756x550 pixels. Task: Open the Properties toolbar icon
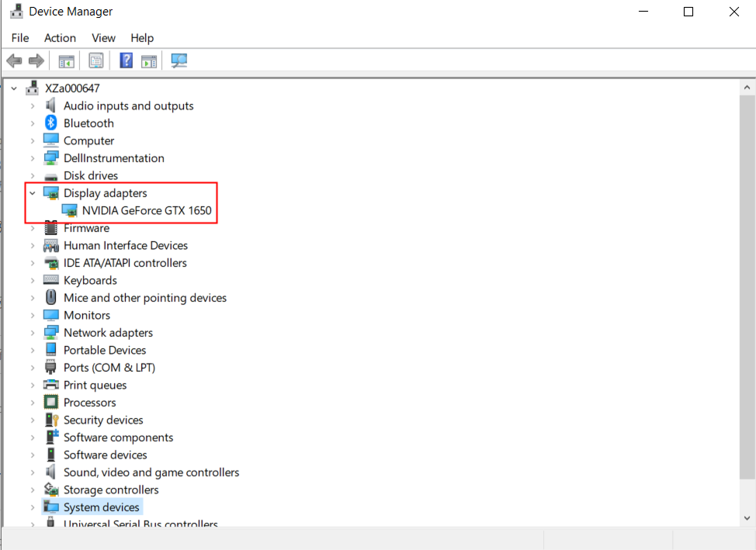click(96, 61)
